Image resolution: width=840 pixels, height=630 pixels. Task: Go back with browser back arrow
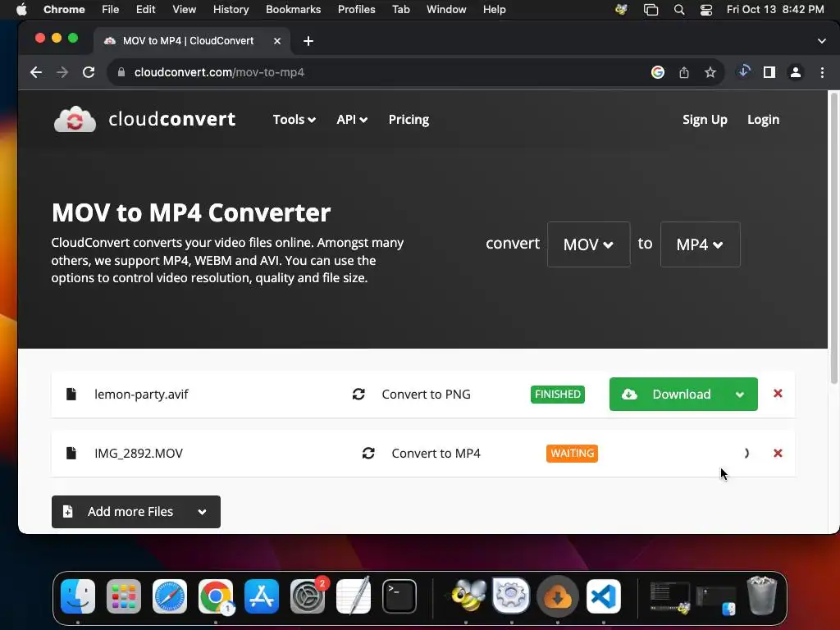[36, 72]
